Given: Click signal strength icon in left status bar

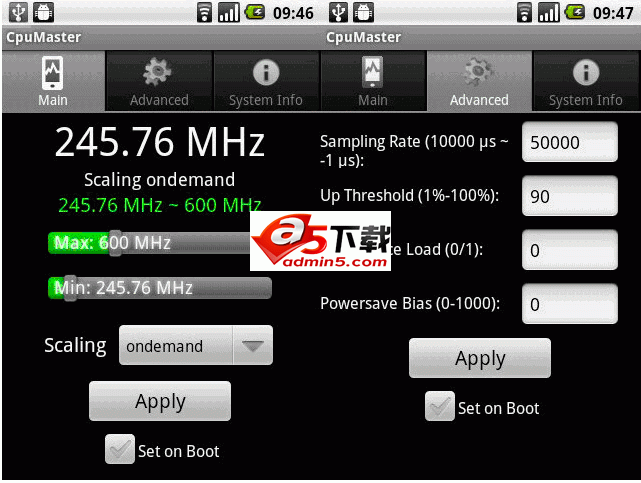Looking at the screenshot, I should [229, 12].
